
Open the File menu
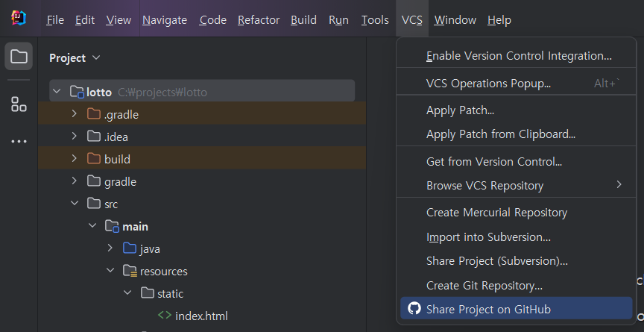pos(55,19)
